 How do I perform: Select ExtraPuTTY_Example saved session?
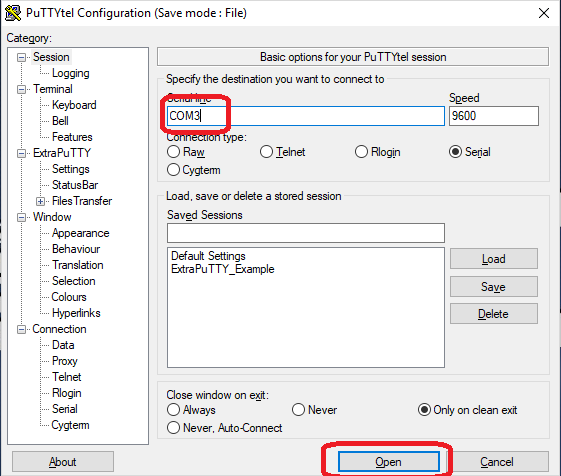(223, 269)
